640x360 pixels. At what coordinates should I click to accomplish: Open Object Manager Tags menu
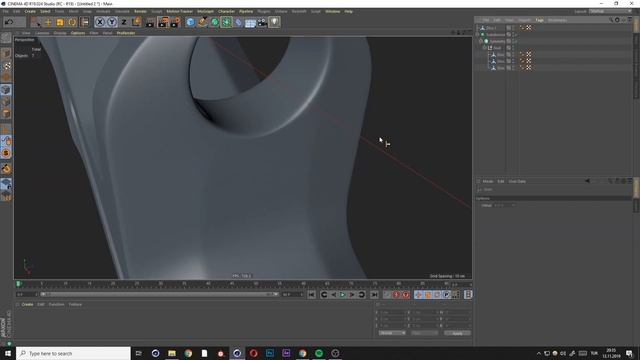(x=540, y=20)
